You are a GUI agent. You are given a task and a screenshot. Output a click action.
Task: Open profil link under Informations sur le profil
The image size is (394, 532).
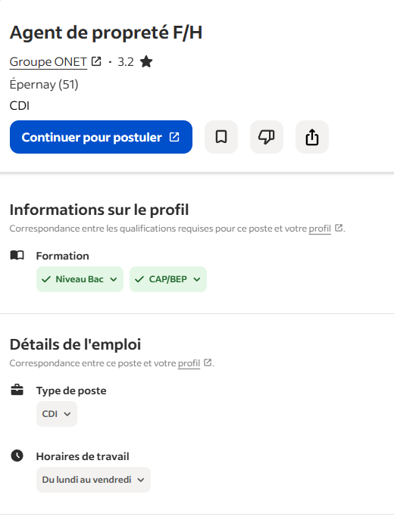point(320,229)
